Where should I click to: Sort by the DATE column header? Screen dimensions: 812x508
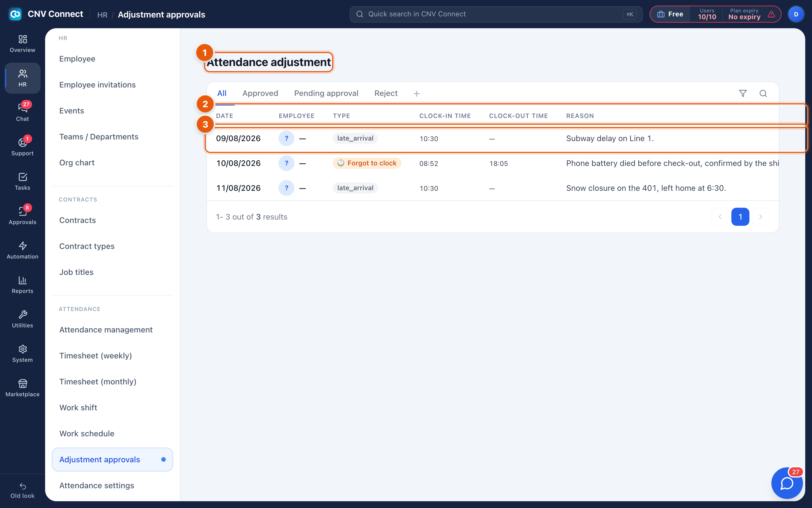(224, 116)
